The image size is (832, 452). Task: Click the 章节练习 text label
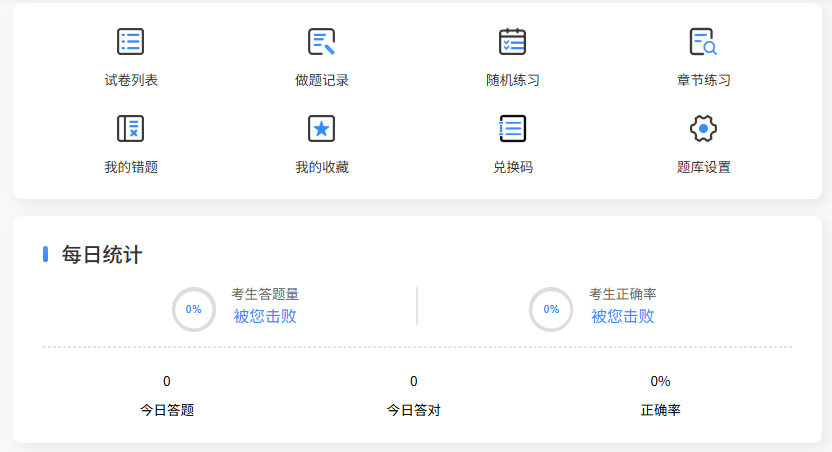[x=703, y=80]
